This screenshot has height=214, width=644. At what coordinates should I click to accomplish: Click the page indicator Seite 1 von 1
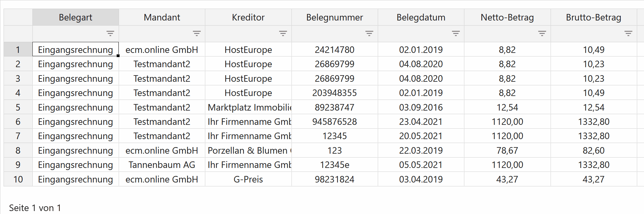(35, 208)
